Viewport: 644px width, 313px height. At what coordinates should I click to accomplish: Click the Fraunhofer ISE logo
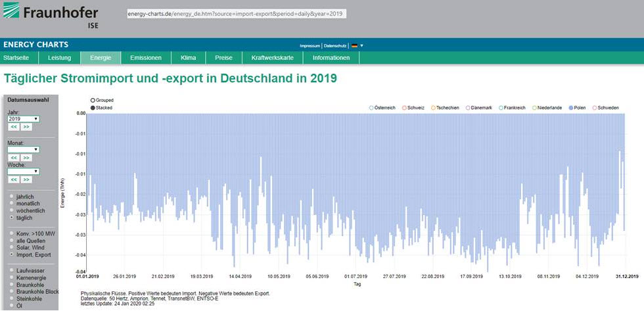(x=52, y=17)
